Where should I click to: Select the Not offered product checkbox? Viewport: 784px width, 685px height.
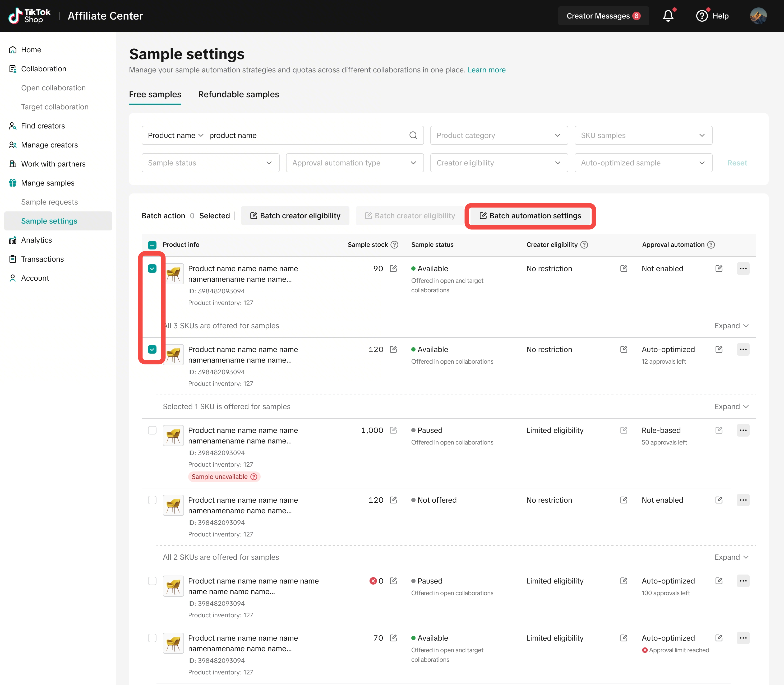(x=152, y=499)
